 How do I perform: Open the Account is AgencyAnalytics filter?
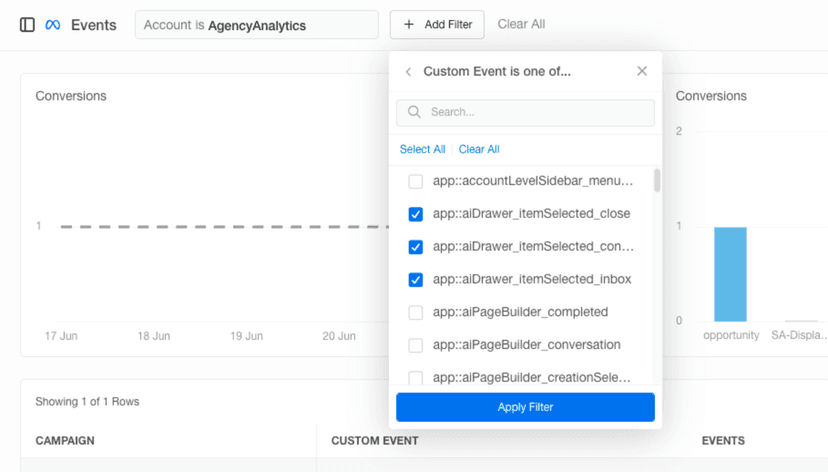point(257,25)
